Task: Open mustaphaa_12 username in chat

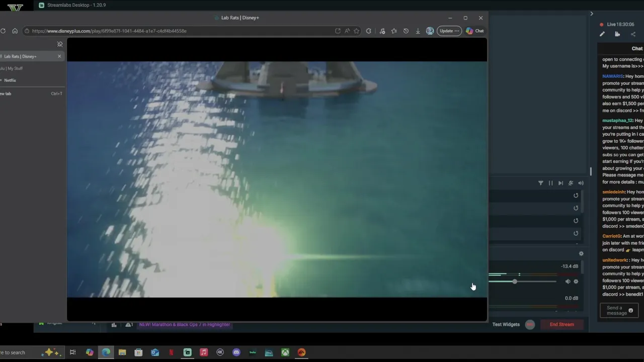Action: click(617, 121)
